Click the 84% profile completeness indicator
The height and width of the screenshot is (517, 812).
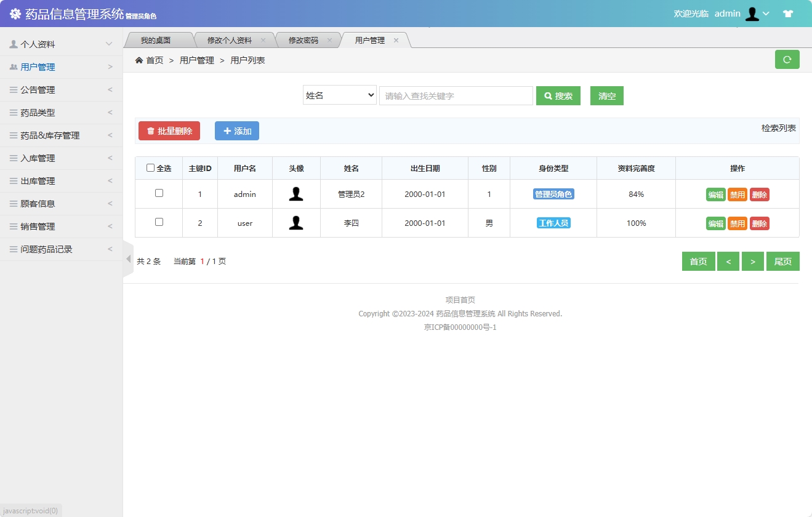[x=636, y=194]
